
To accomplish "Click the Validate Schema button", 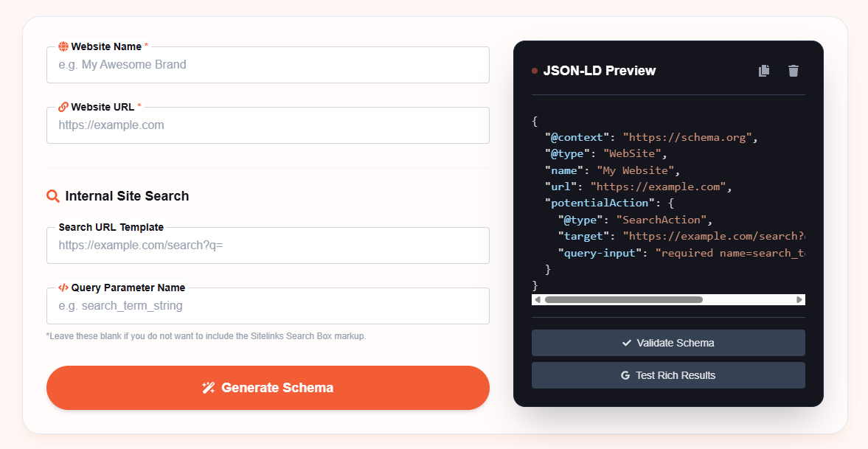I will click(668, 342).
